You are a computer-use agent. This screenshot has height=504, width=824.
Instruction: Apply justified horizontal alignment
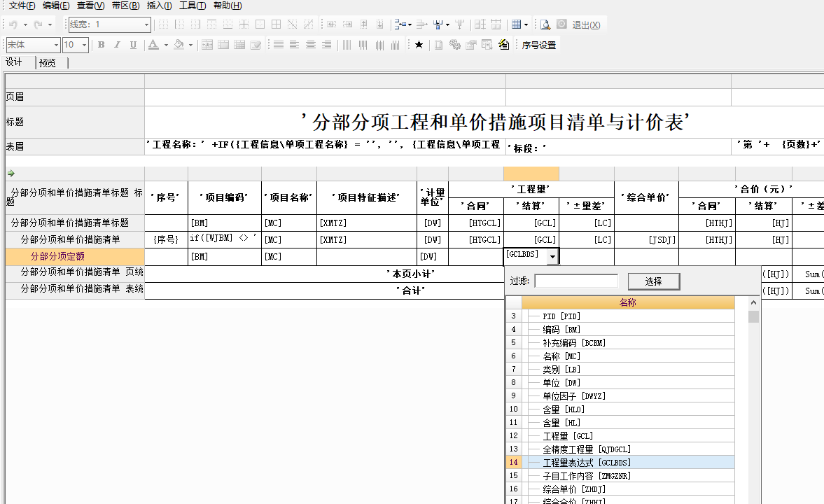(x=279, y=45)
